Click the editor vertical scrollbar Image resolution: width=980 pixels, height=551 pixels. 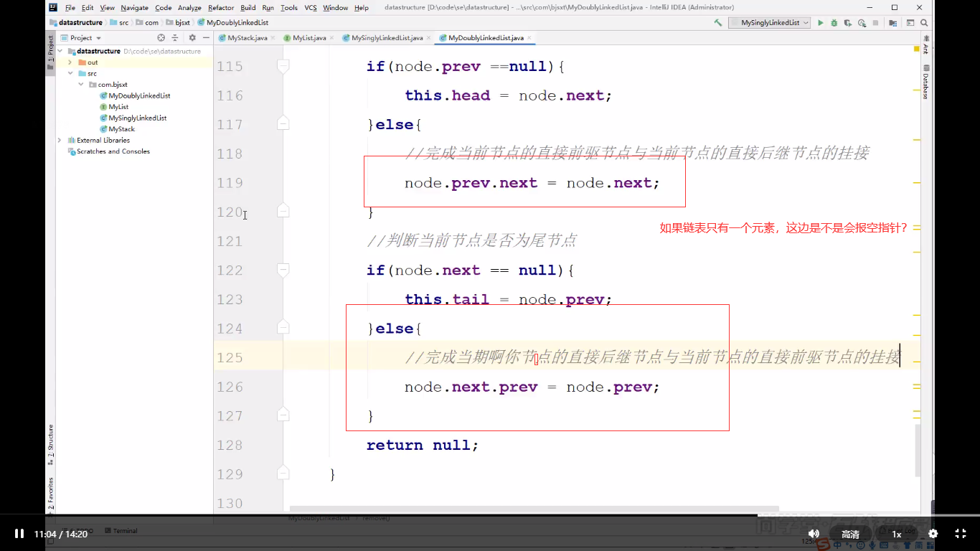point(918,450)
